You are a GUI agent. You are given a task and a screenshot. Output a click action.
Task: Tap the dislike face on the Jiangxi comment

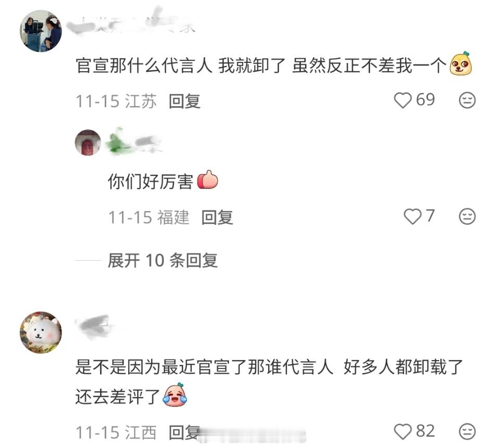tap(467, 431)
